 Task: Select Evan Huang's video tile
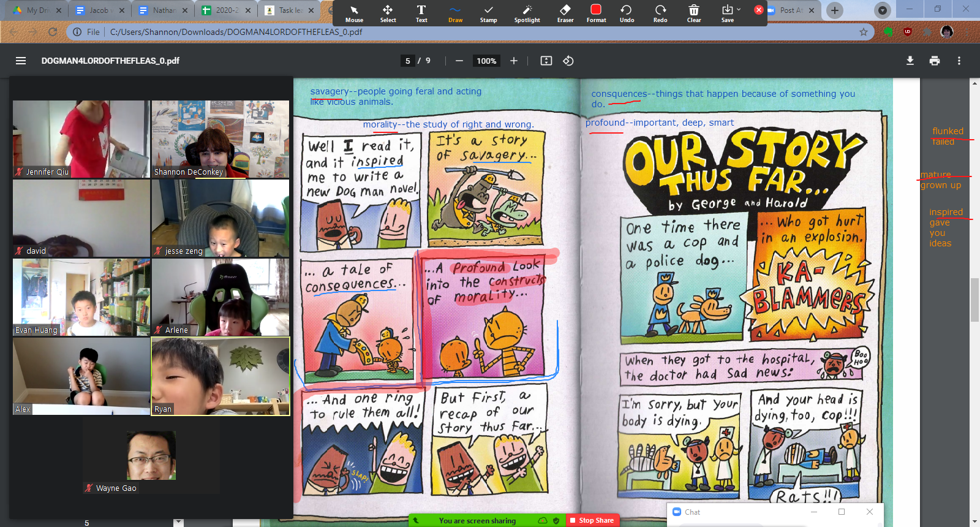pos(81,297)
